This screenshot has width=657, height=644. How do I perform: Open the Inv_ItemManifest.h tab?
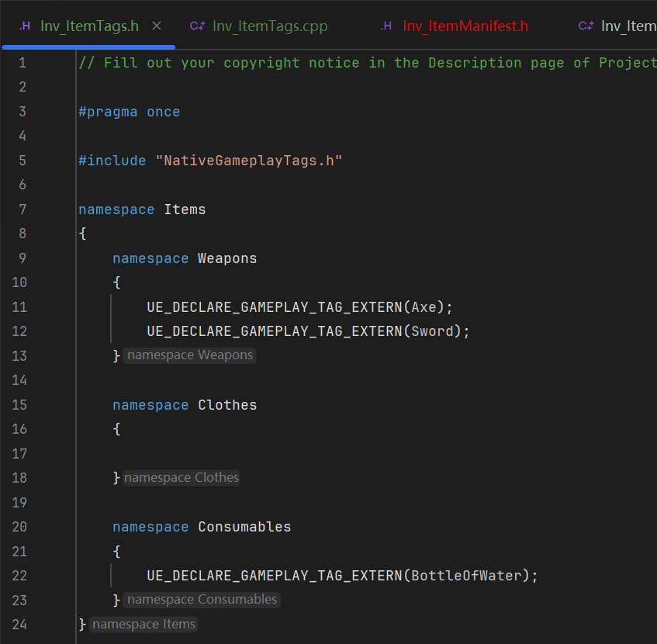tap(465, 26)
